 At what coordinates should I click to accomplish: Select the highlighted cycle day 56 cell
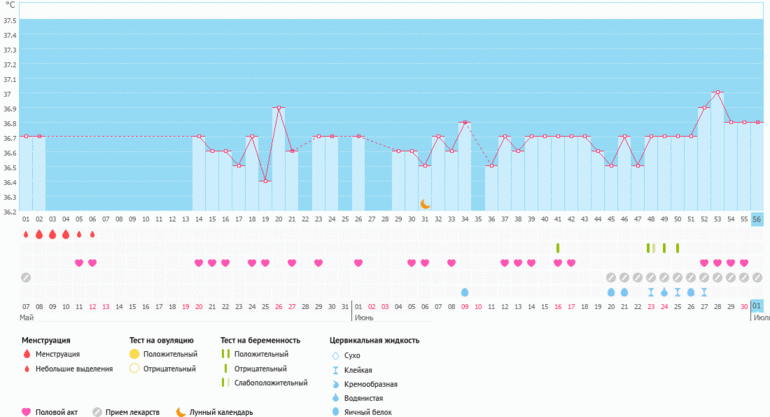tap(757, 218)
